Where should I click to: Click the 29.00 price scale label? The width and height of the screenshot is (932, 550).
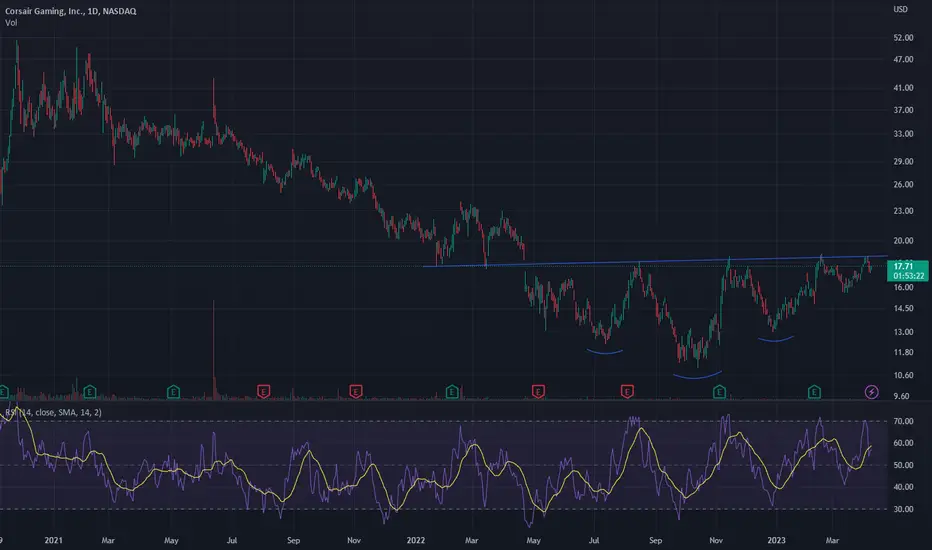point(903,161)
